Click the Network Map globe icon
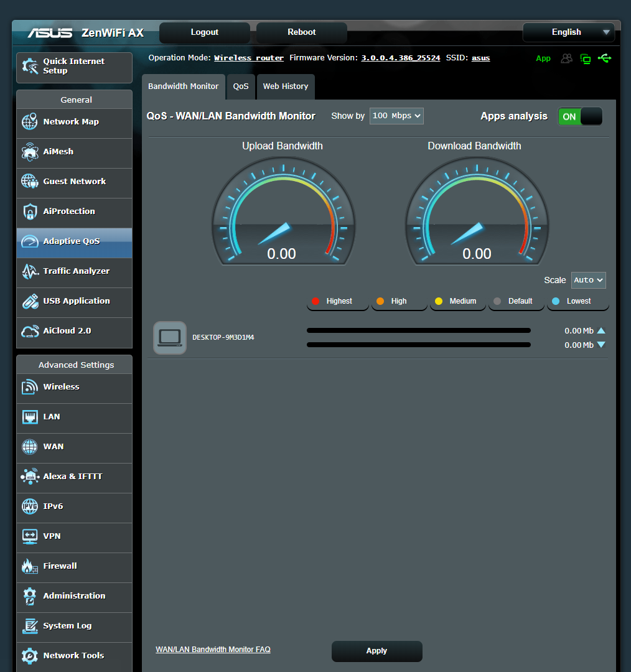The width and height of the screenshot is (631, 672). click(x=30, y=122)
